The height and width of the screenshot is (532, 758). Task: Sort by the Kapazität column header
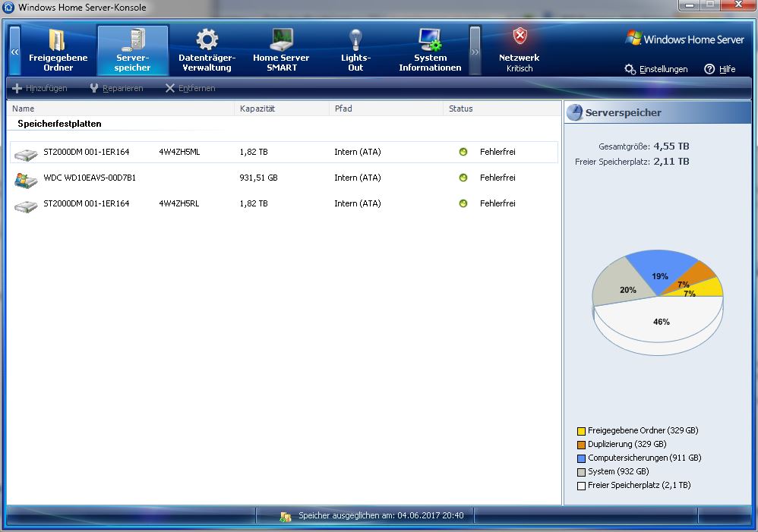pyautogui.click(x=282, y=109)
